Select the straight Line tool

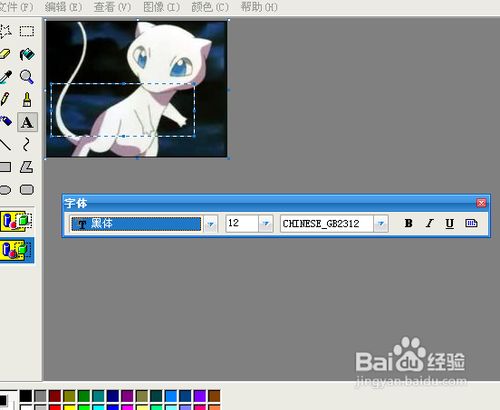coord(5,144)
